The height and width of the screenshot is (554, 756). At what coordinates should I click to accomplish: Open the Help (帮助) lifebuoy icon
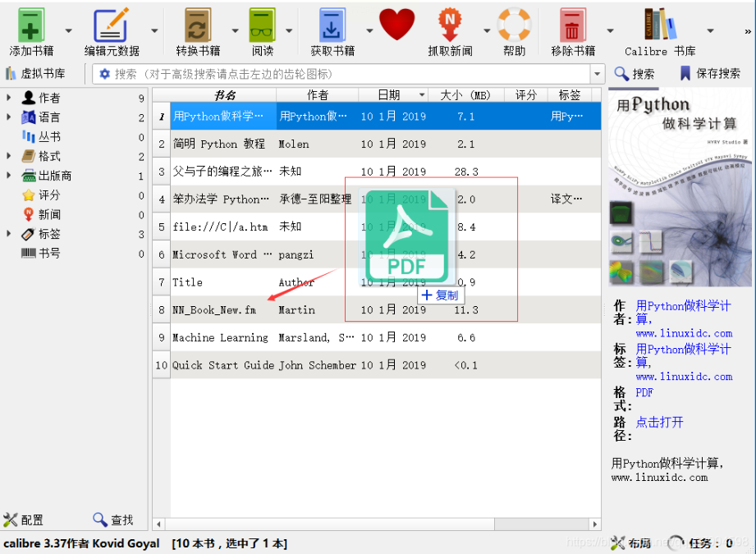pos(514,24)
